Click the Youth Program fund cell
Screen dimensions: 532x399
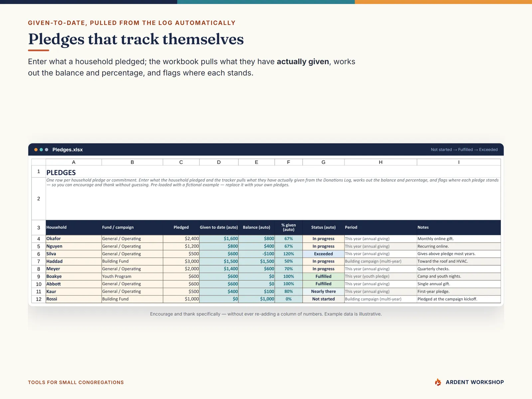(132, 276)
